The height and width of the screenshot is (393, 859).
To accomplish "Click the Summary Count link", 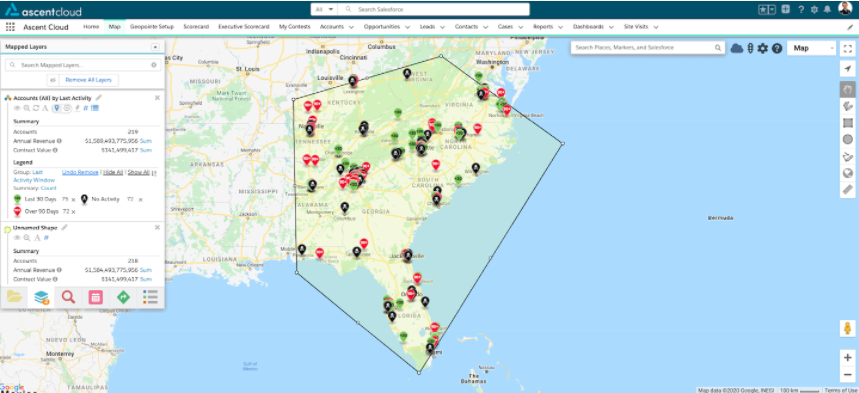I will pyautogui.click(x=49, y=188).
